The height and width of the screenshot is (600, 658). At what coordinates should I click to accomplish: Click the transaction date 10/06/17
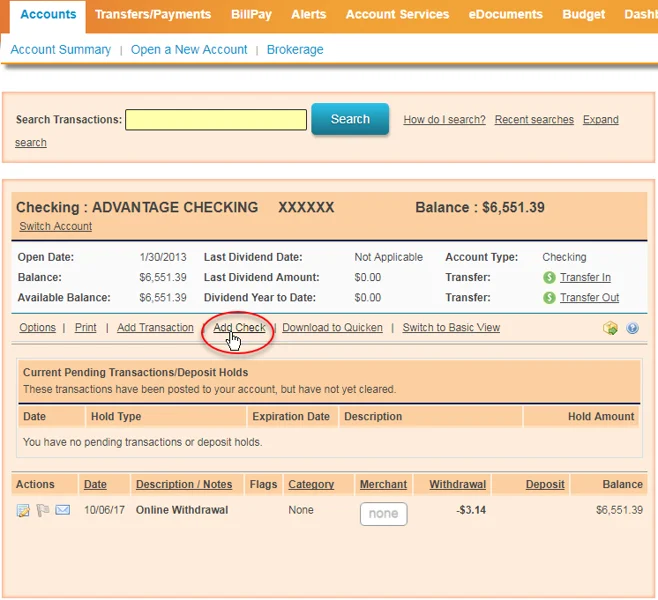(104, 510)
